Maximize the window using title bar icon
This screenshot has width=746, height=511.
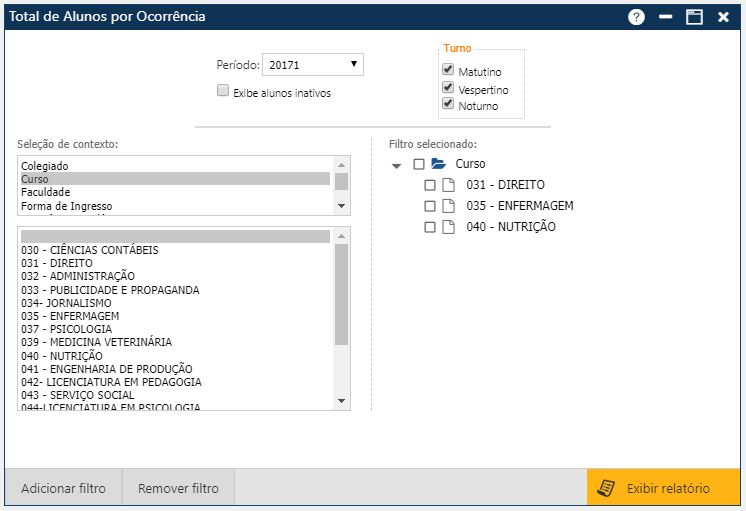coord(694,17)
